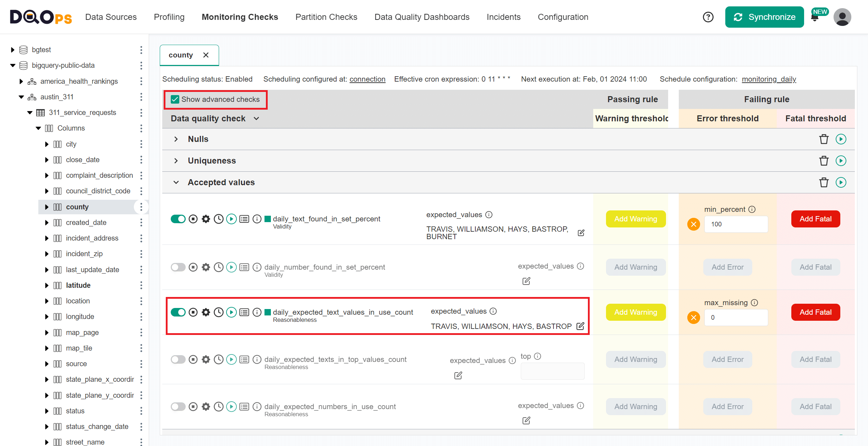The image size is (868, 446).
Task: Run all Accepted values checks
Action: [x=841, y=182]
